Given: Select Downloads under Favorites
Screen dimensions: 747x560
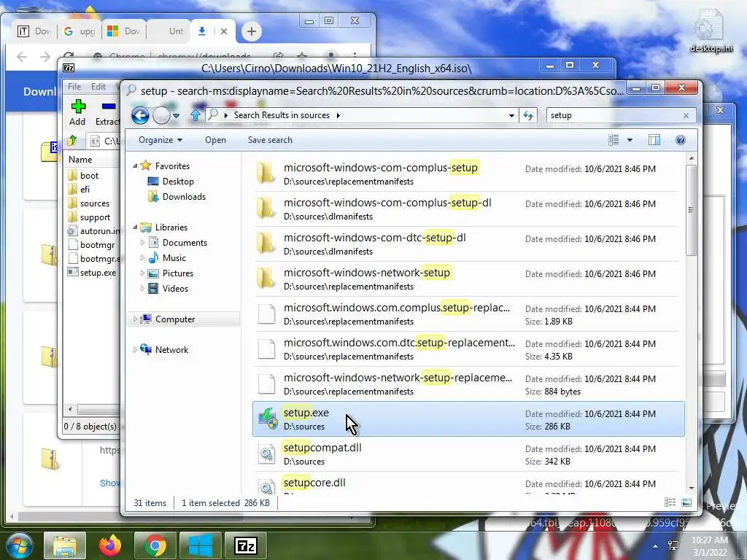Looking at the screenshot, I should (184, 197).
